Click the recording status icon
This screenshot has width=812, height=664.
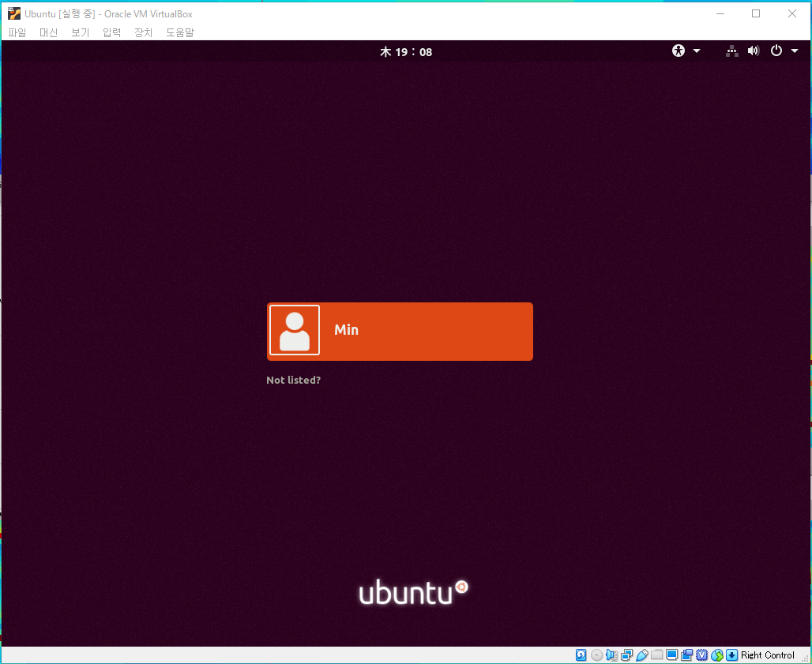686,655
